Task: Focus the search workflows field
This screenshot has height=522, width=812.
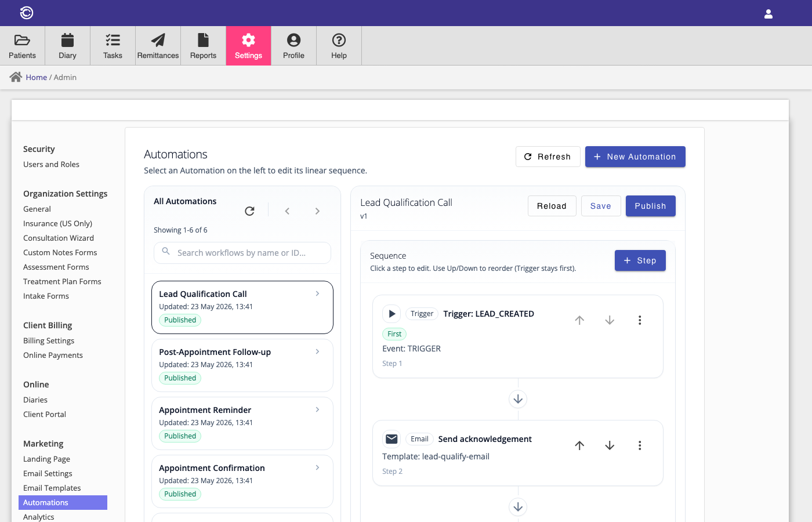Action: (242, 253)
